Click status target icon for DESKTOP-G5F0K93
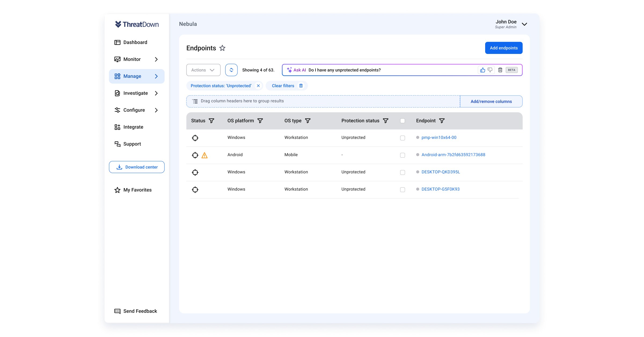 pyautogui.click(x=195, y=190)
